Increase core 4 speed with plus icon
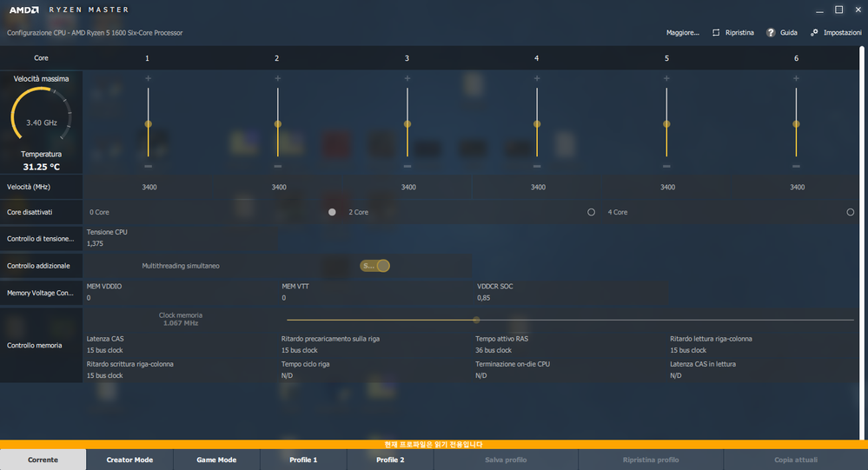The width and height of the screenshot is (868, 470). point(536,78)
